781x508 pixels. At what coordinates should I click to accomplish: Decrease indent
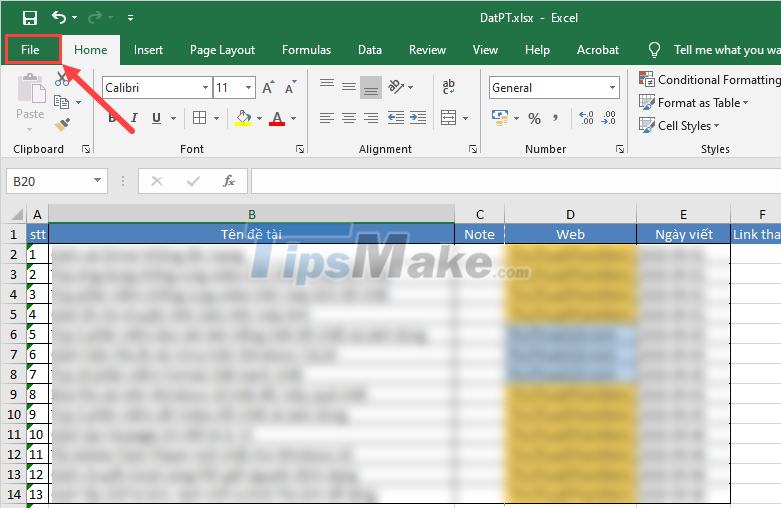click(396, 118)
